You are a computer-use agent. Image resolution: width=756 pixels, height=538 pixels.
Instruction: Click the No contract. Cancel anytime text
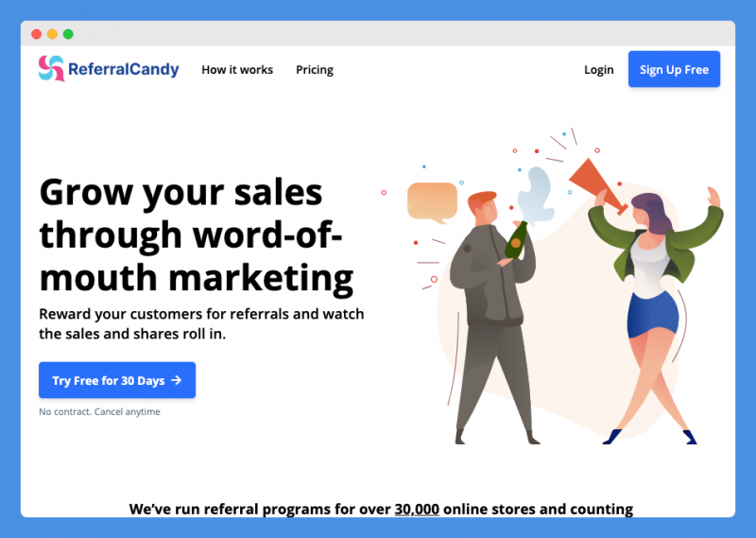coord(99,411)
